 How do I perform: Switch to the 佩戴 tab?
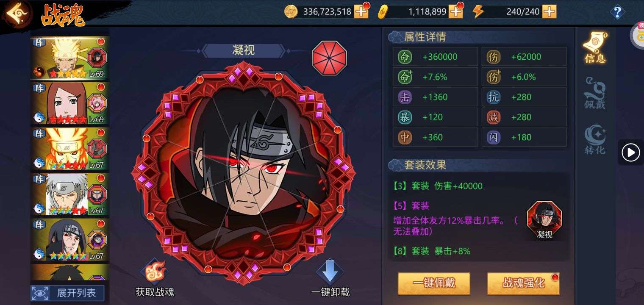click(595, 93)
